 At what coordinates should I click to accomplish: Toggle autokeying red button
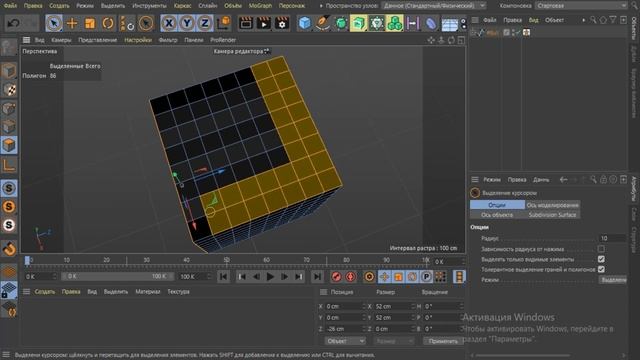click(350, 277)
